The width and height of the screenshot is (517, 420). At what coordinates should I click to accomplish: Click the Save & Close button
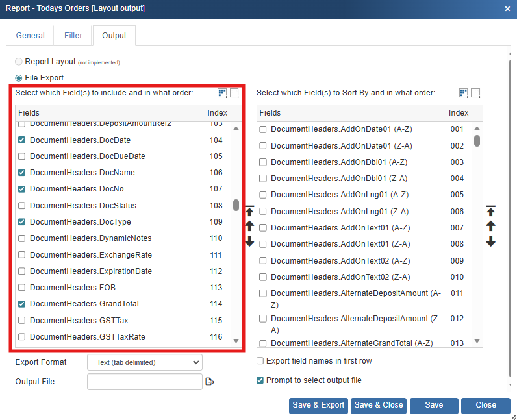pyautogui.click(x=379, y=405)
